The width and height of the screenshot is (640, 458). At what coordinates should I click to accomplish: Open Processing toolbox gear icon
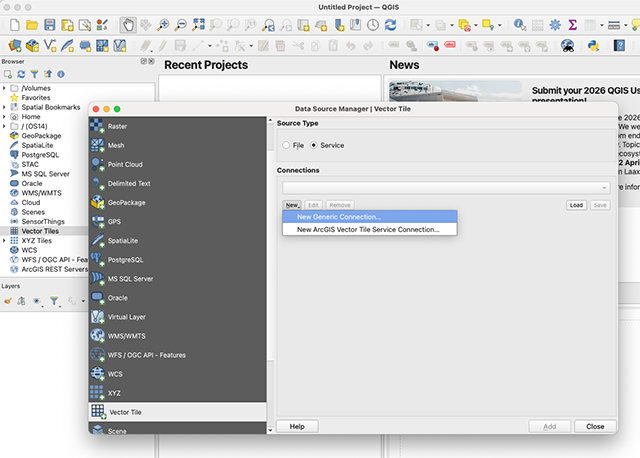tap(555, 25)
